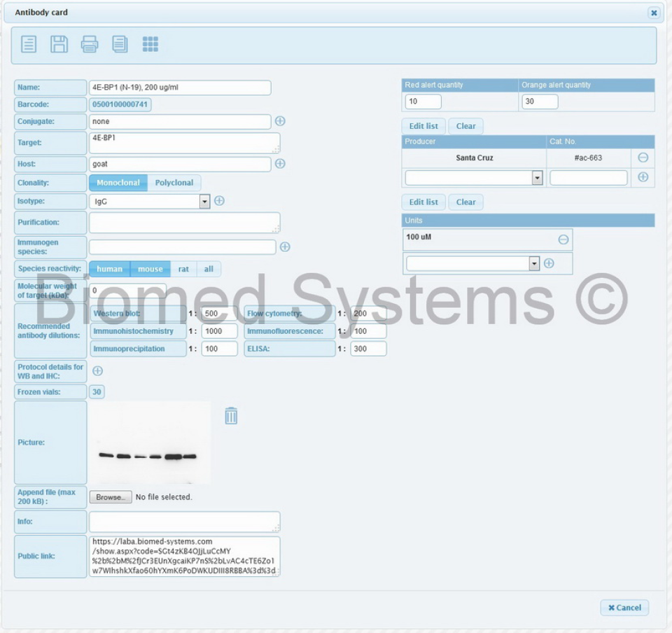This screenshot has width=672, height=633.
Task: Open the Isotype dropdown
Action: [204, 201]
